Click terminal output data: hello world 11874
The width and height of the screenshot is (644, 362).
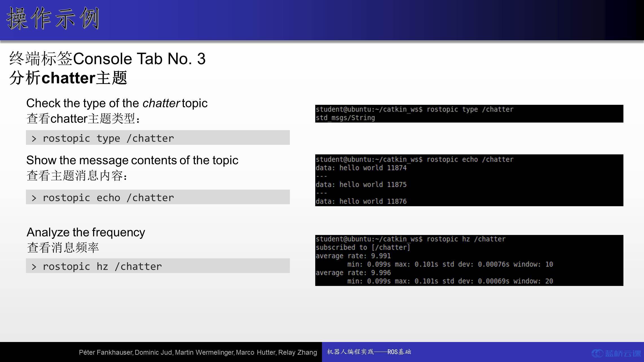tap(361, 168)
